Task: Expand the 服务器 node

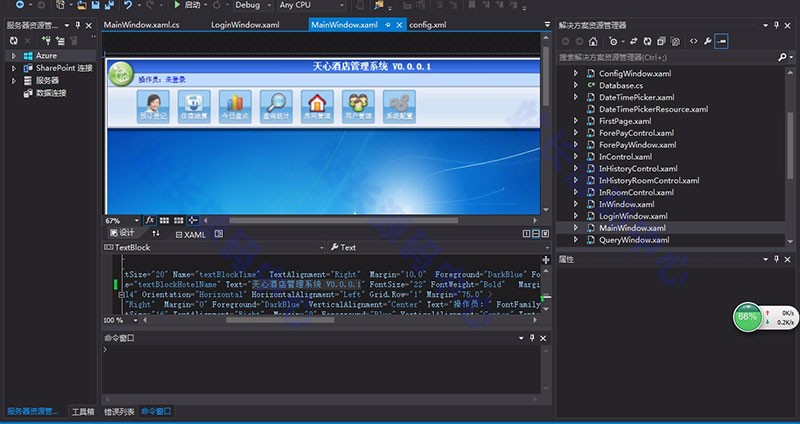Action: point(14,81)
